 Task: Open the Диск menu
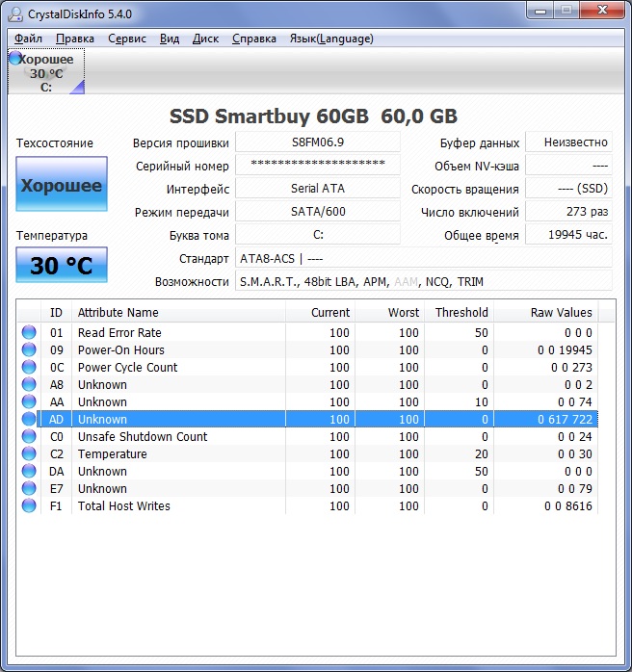tap(205, 39)
